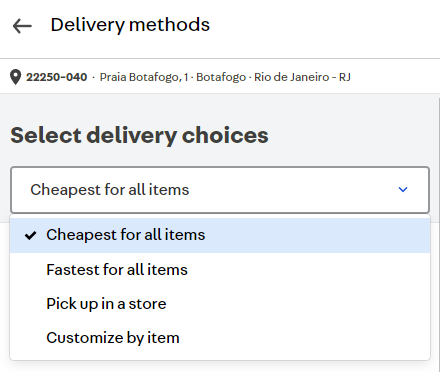Click the Botafogo neighborhood text

tap(221, 77)
